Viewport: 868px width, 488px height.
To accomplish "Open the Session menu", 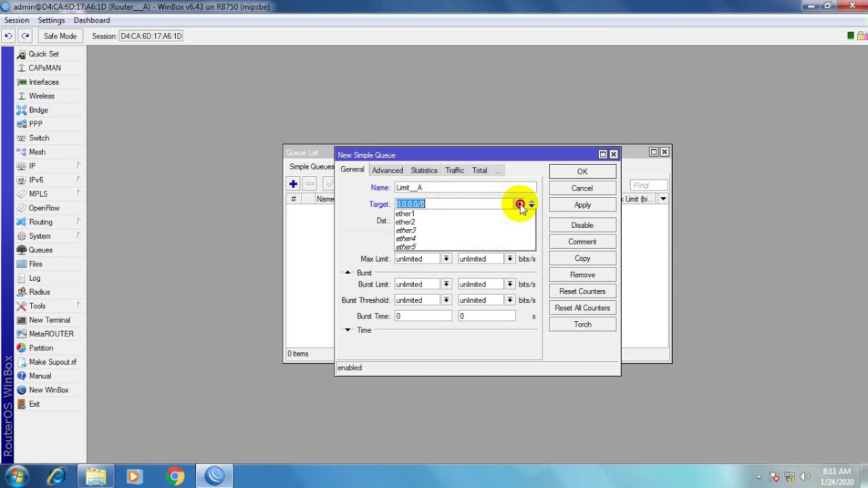I will click(16, 20).
